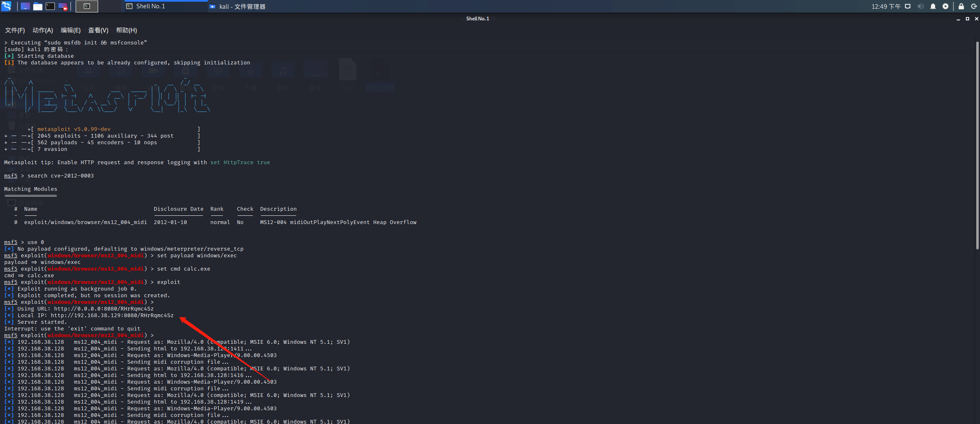Click the 'payload => windows/exec' output
The height and width of the screenshot is (424, 980).
pos(42,262)
